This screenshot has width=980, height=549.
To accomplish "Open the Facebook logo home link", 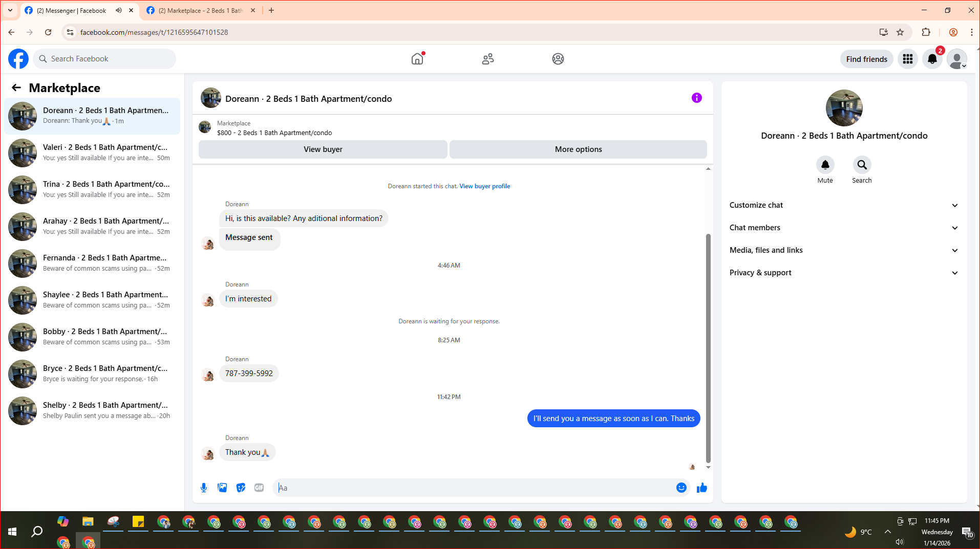I will coord(18,59).
